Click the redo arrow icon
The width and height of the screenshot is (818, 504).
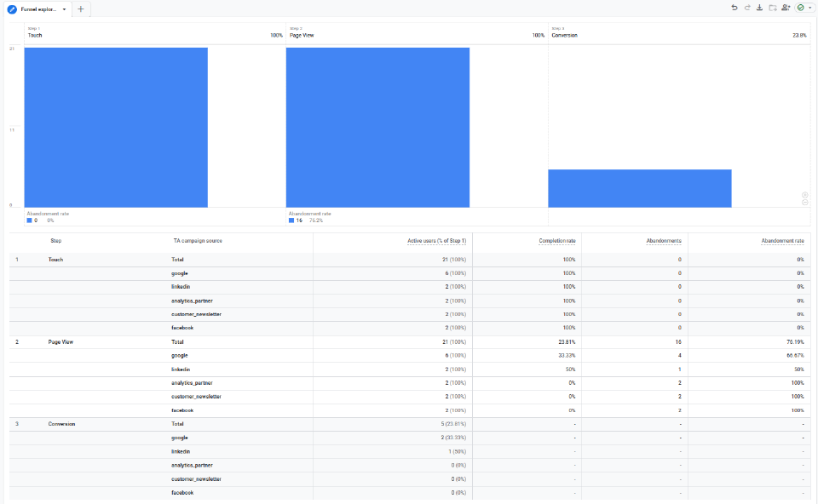pyautogui.click(x=747, y=8)
